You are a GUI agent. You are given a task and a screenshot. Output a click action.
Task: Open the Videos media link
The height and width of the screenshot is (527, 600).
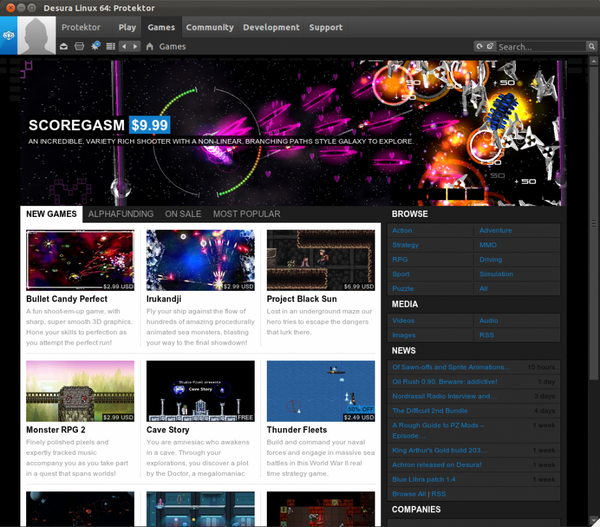405,321
